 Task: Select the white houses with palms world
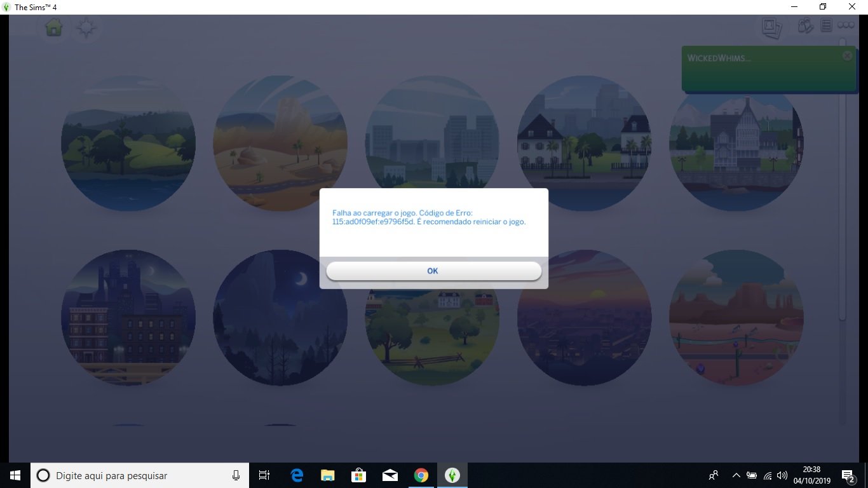pyautogui.click(x=584, y=144)
